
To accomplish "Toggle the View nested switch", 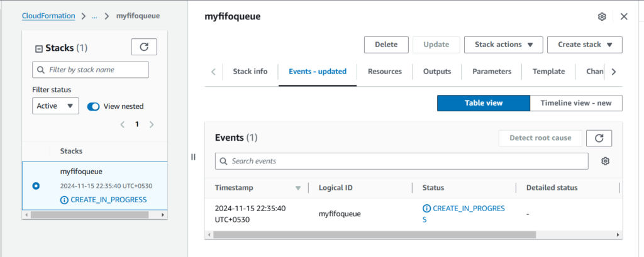I will (94, 106).
